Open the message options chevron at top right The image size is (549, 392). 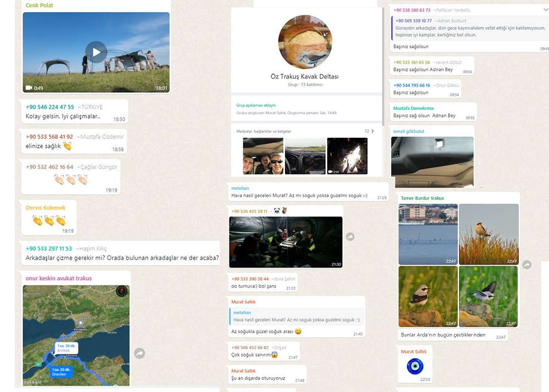545,9
